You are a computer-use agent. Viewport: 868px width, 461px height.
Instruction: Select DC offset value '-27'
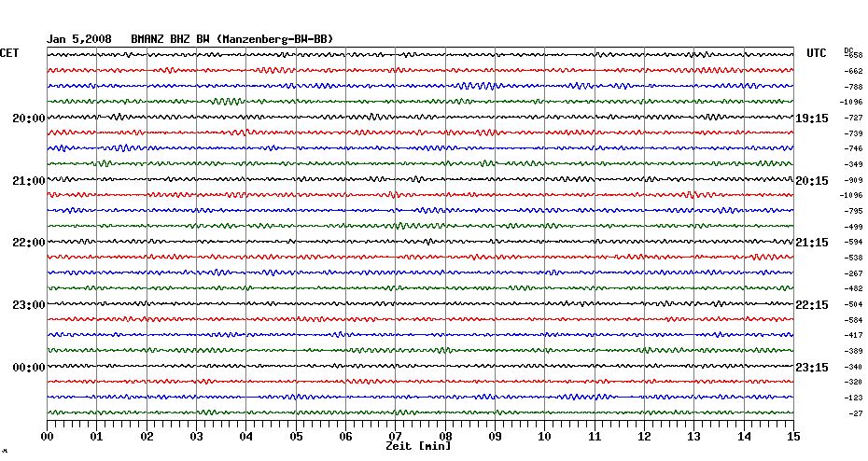[855, 414]
